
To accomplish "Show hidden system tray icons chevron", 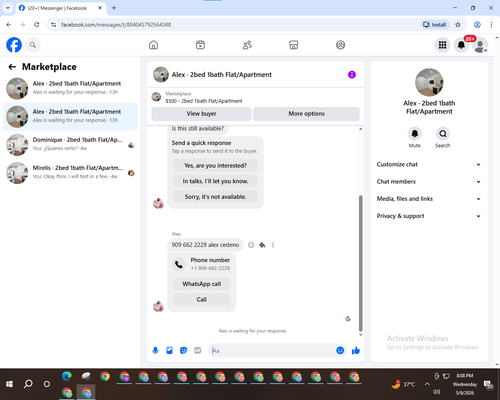I will tap(427, 384).
